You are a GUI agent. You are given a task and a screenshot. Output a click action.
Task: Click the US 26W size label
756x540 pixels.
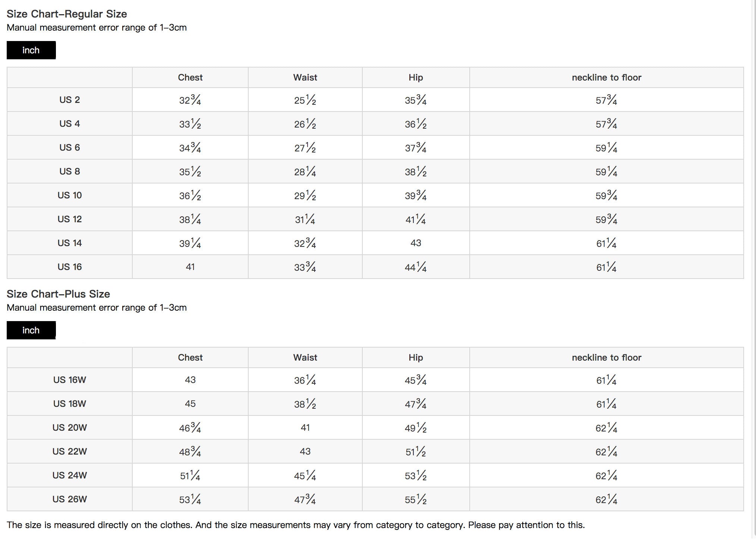[70, 499]
